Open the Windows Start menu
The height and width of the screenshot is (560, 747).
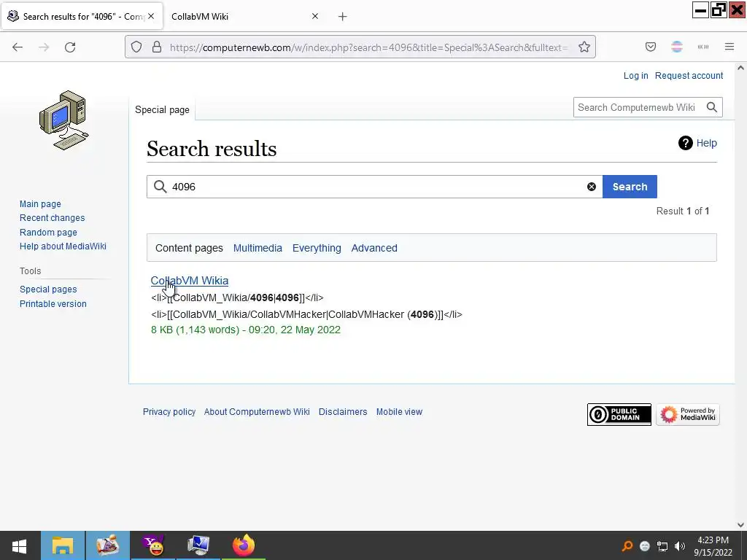pos(19,545)
